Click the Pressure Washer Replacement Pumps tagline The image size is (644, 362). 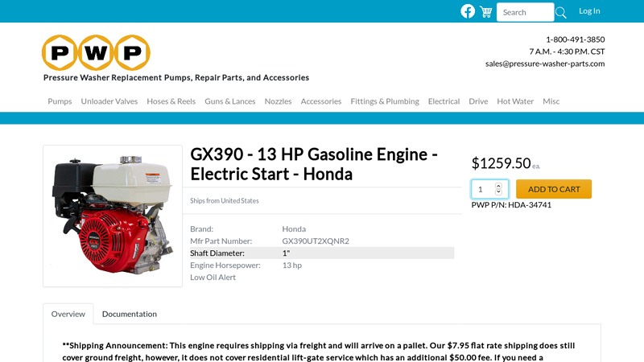(176, 77)
